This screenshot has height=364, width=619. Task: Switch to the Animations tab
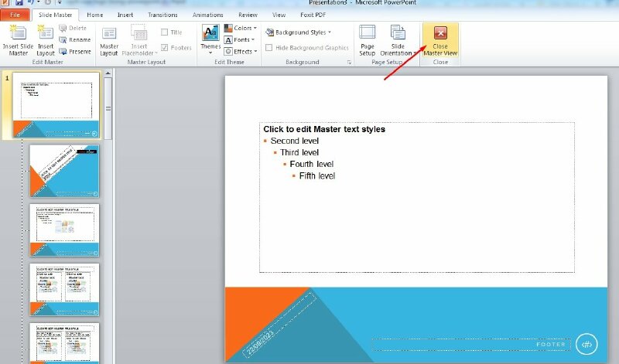[207, 15]
